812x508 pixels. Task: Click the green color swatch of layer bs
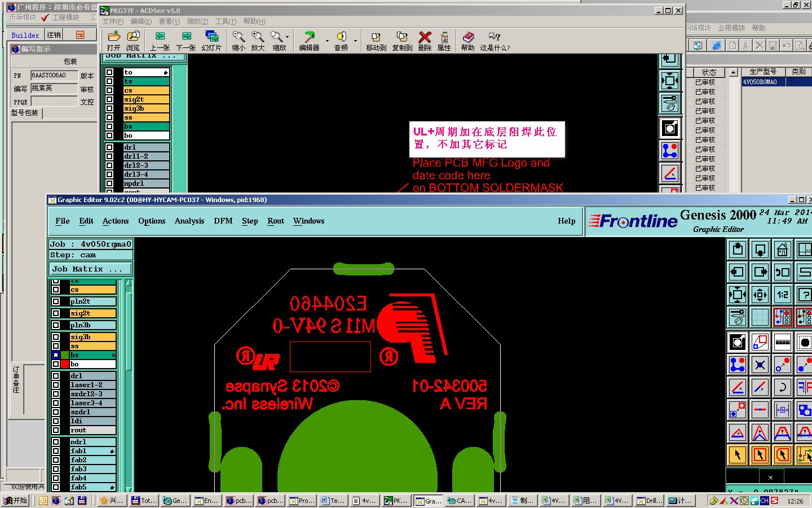[65, 355]
